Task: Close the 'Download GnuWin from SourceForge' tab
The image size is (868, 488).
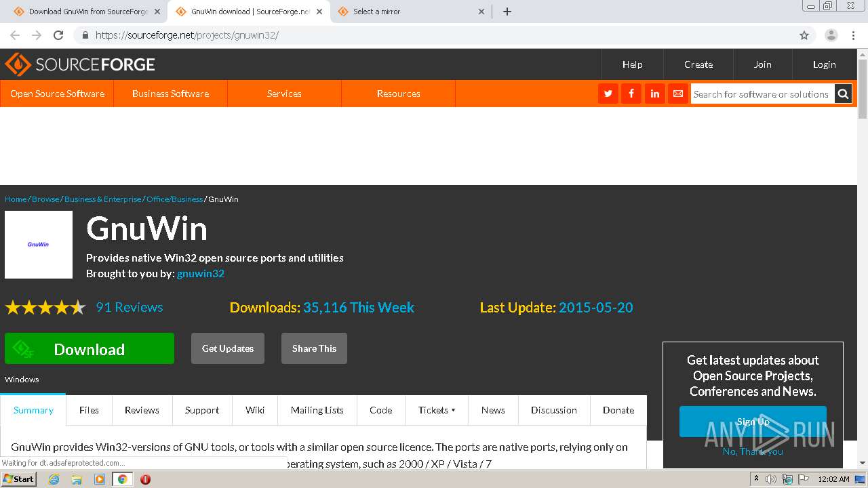Action: tap(157, 12)
